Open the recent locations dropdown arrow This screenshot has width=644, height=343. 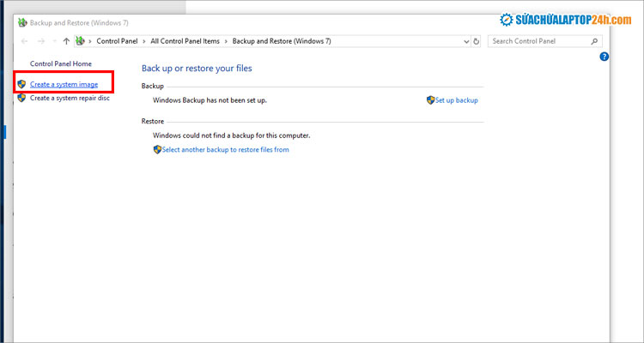tap(54, 41)
